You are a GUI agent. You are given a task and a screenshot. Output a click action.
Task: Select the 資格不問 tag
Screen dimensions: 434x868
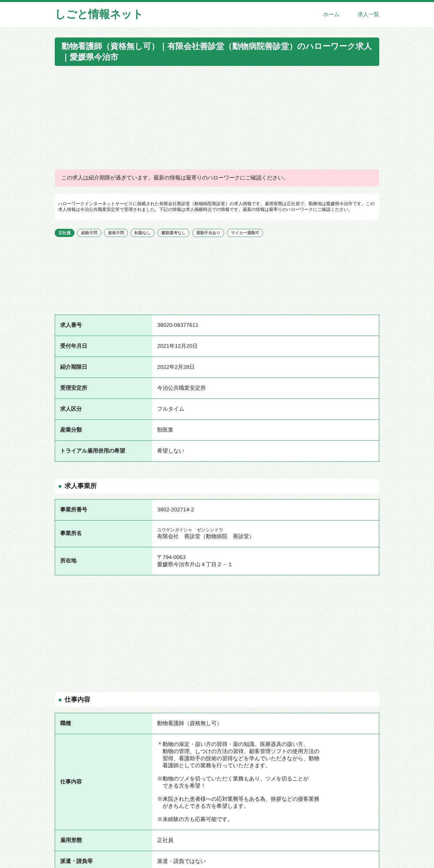[x=116, y=233]
